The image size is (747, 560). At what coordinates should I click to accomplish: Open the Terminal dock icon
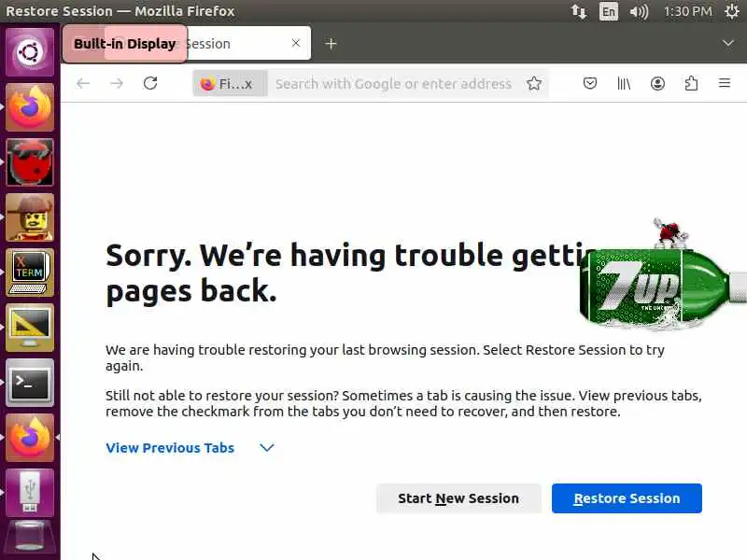[30, 383]
